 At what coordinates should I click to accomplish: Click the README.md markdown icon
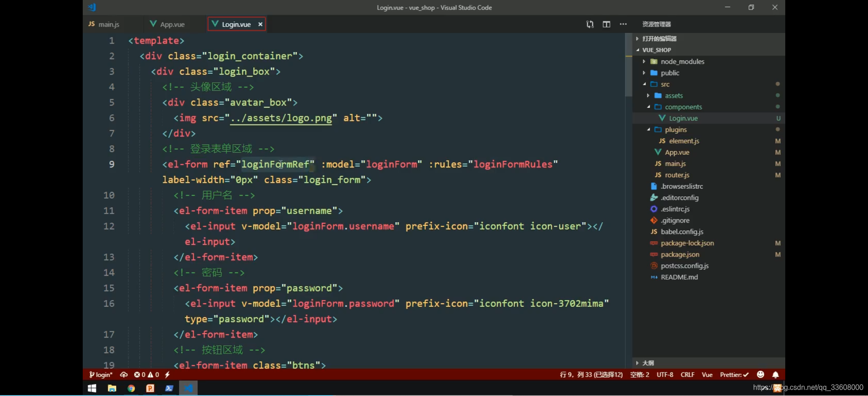[654, 277]
